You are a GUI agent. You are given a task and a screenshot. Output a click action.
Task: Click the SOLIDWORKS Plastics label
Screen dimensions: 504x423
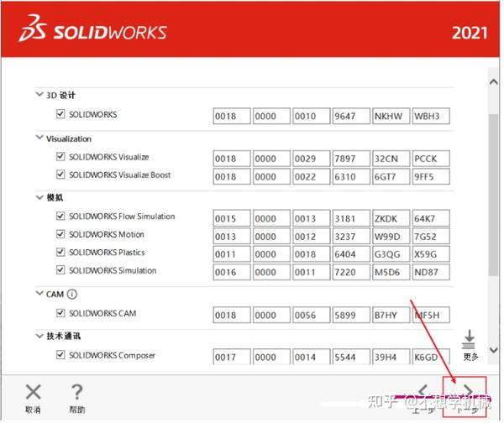pos(107,253)
